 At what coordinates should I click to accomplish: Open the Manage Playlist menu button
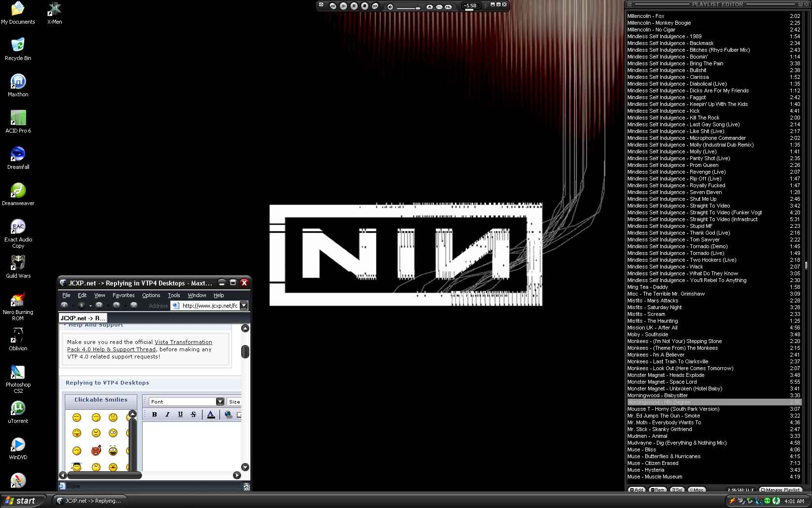click(781, 490)
